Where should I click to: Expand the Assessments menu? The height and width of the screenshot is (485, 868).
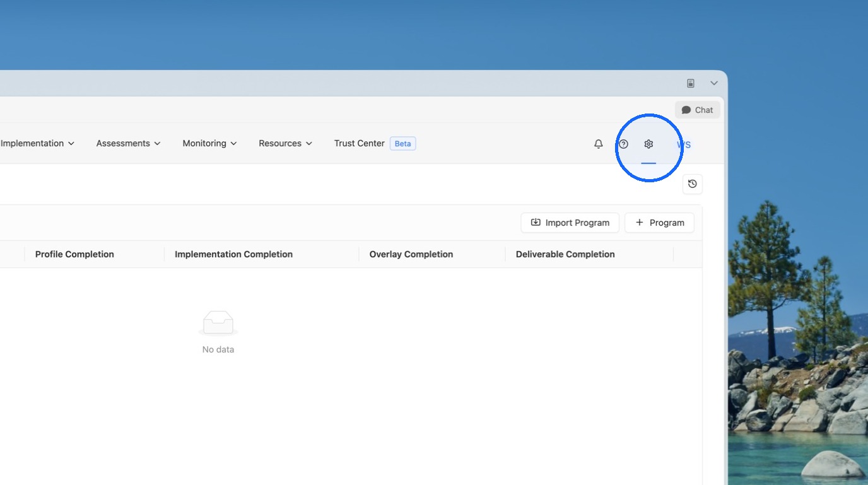(x=128, y=143)
